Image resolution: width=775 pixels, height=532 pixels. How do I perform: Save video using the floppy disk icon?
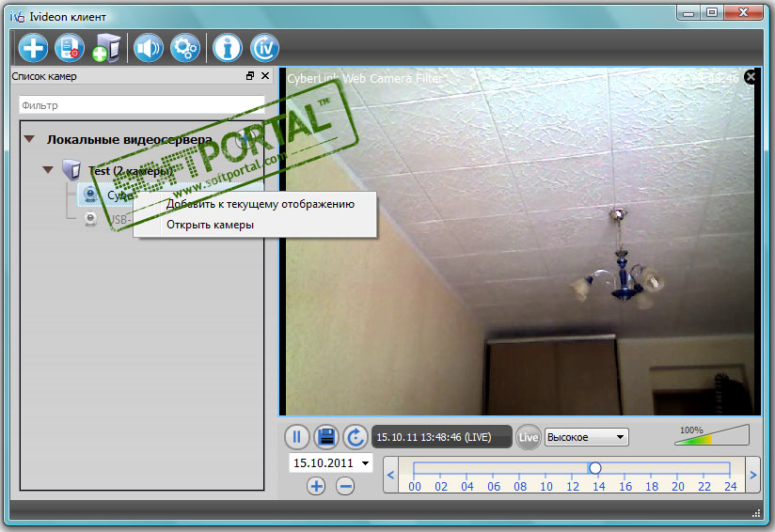pyautogui.click(x=326, y=437)
